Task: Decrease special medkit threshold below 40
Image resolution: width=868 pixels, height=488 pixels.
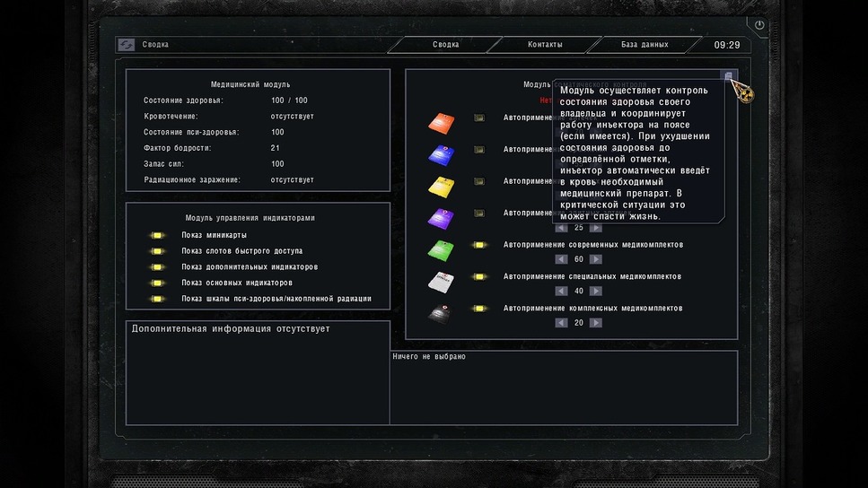Action: point(561,291)
